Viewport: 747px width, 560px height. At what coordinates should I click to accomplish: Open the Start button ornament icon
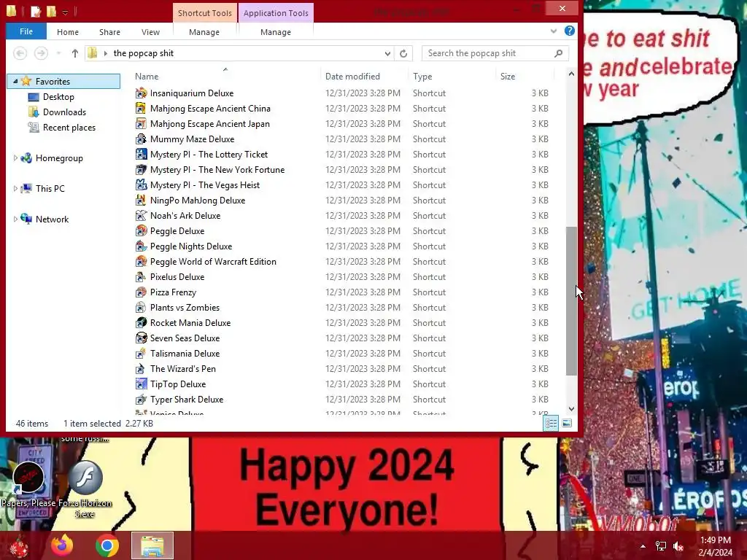[18, 545]
